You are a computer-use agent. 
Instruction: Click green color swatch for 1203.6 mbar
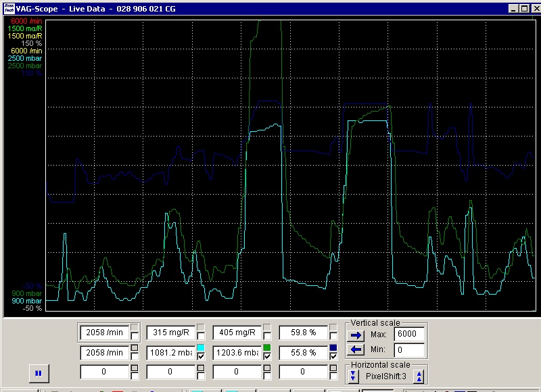click(267, 347)
